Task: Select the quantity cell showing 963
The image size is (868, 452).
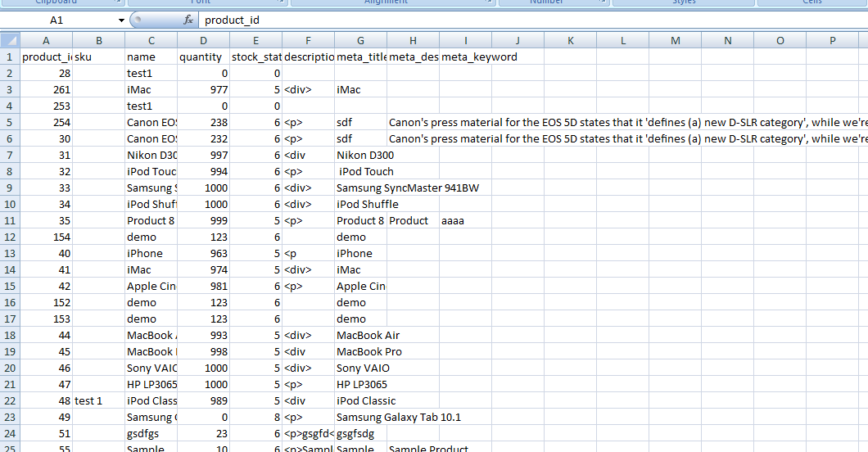Action: tap(203, 253)
